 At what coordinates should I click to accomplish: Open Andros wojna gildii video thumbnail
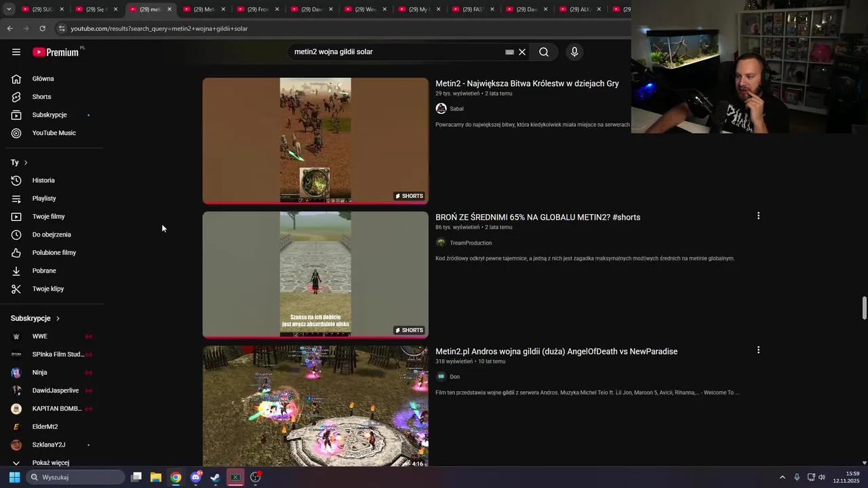pos(315,407)
